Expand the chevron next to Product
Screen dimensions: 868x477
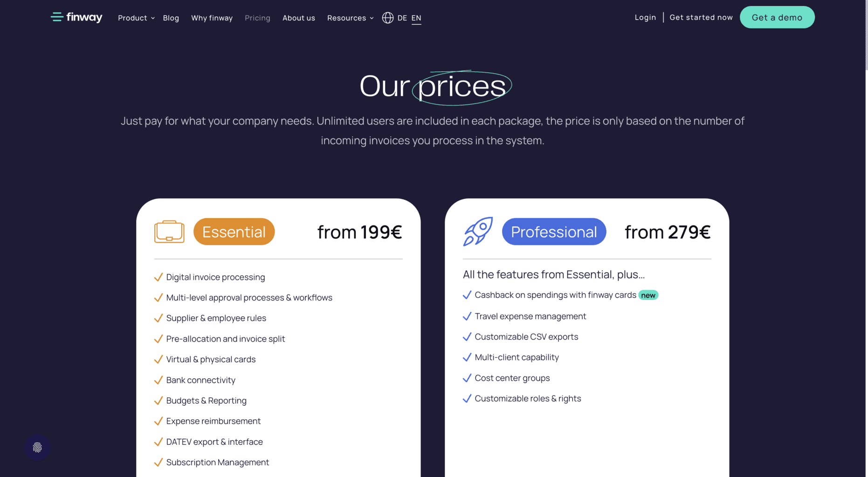152,18
